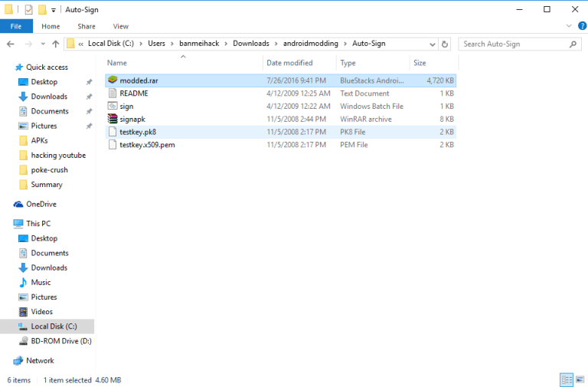Open pinned Downloads under Quick access

click(43, 96)
